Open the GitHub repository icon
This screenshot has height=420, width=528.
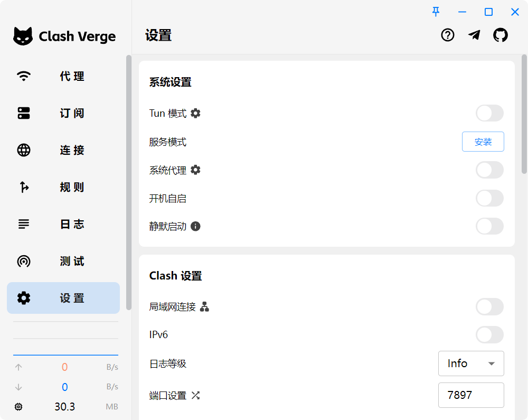coord(501,35)
